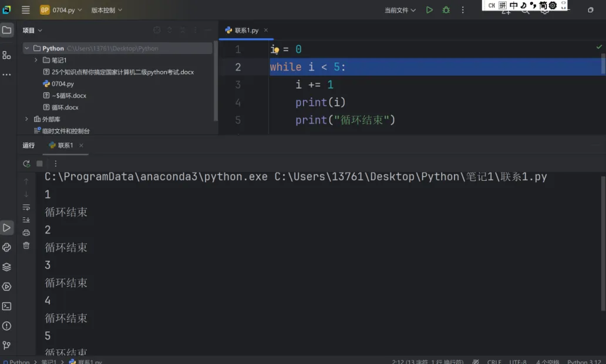Select 0704.py in the project tree
The height and width of the screenshot is (364, 606).
coord(63,83)
